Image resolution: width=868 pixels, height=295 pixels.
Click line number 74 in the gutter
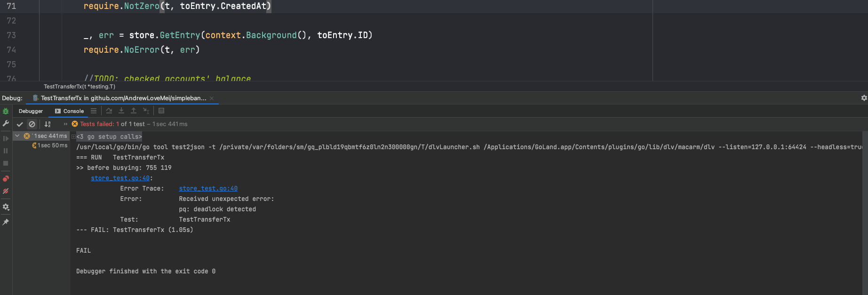click(x=11, y=50)
